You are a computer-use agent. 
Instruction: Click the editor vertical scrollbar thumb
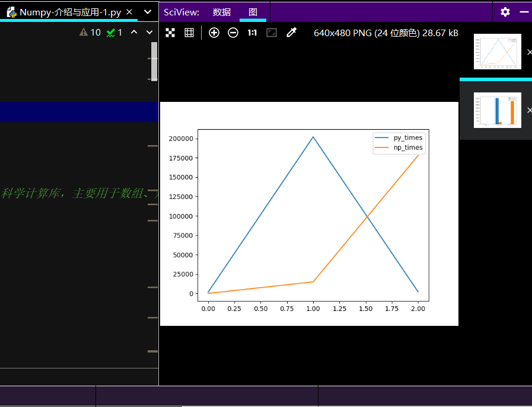[154, 62]
